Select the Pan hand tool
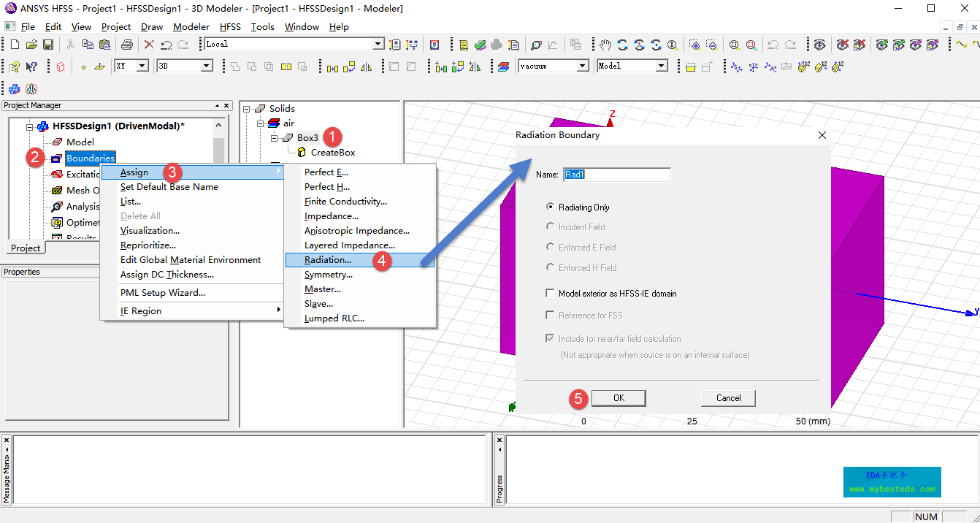This screenshot has height=523, width=980. point(605,45)
